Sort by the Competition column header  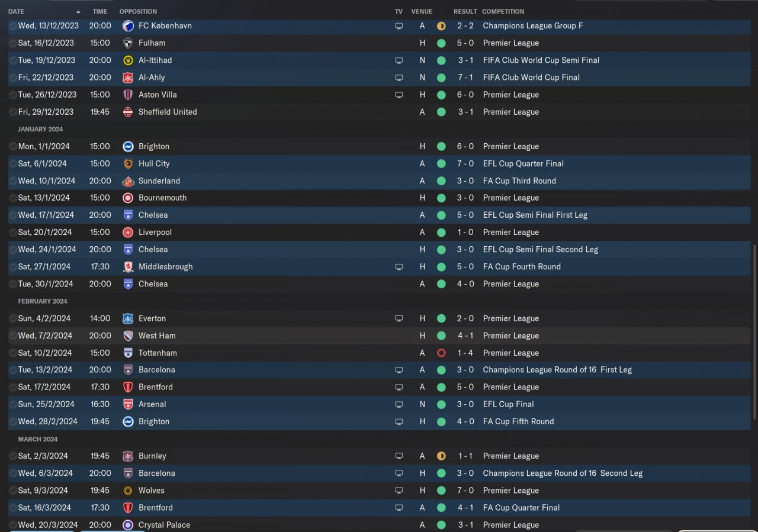503,12
